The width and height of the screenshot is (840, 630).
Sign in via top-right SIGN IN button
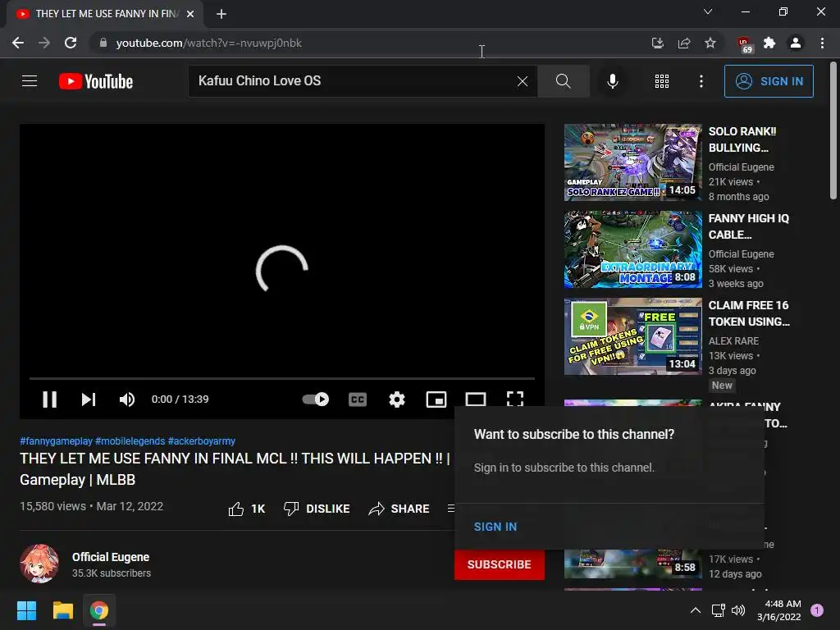(769, 81)
